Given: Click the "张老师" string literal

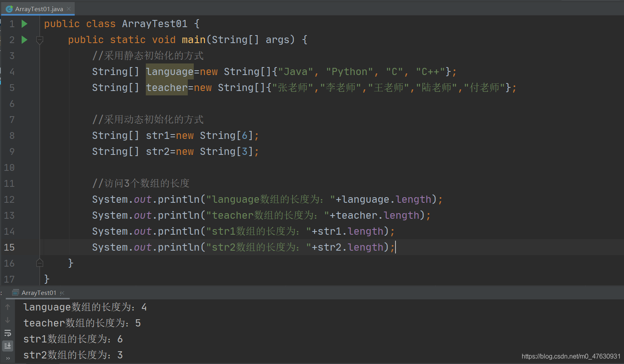Looking at the screenshot, I should click(x=293, y=88).
